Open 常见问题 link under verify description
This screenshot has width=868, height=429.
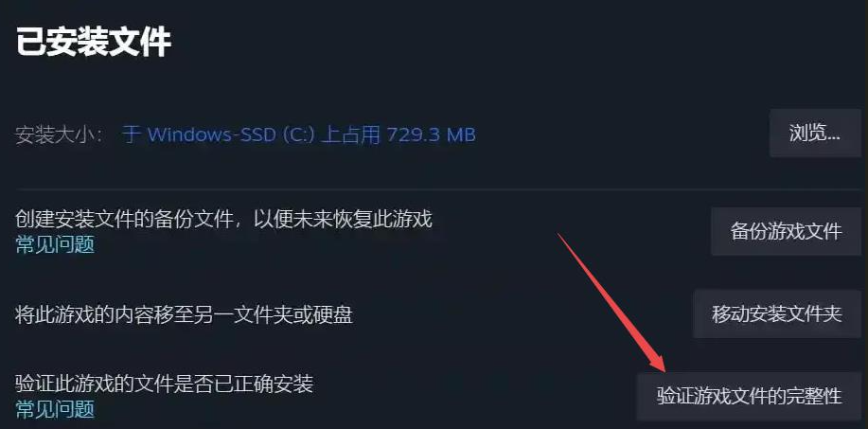pyautogui.click(x=55, y=410)
